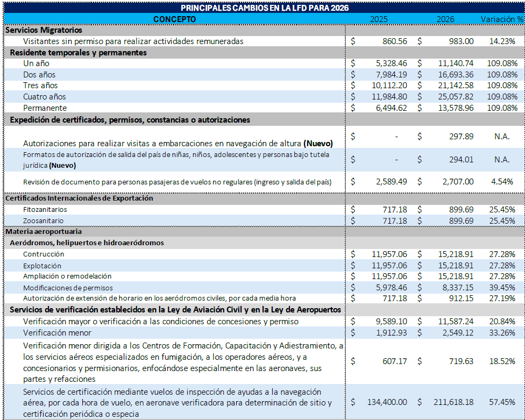
Task: Click the 2025 column header
Action: pyautogui.click(x=379, y=19)
